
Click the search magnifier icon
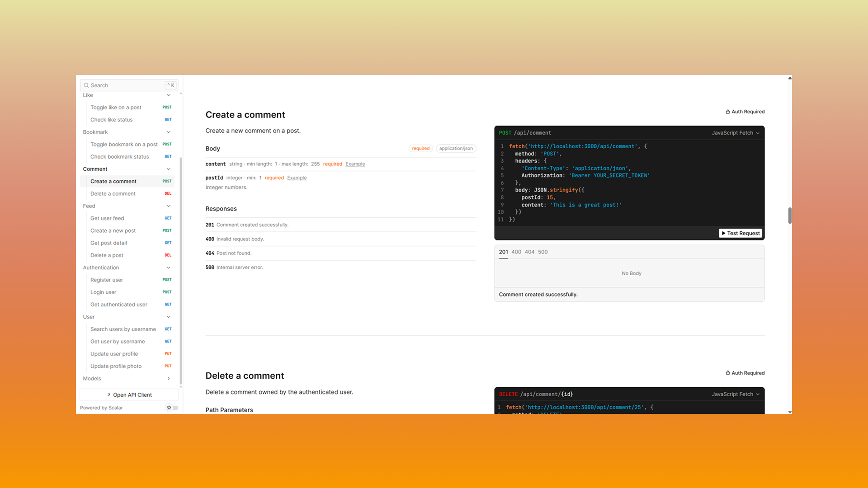coord(86,85)
